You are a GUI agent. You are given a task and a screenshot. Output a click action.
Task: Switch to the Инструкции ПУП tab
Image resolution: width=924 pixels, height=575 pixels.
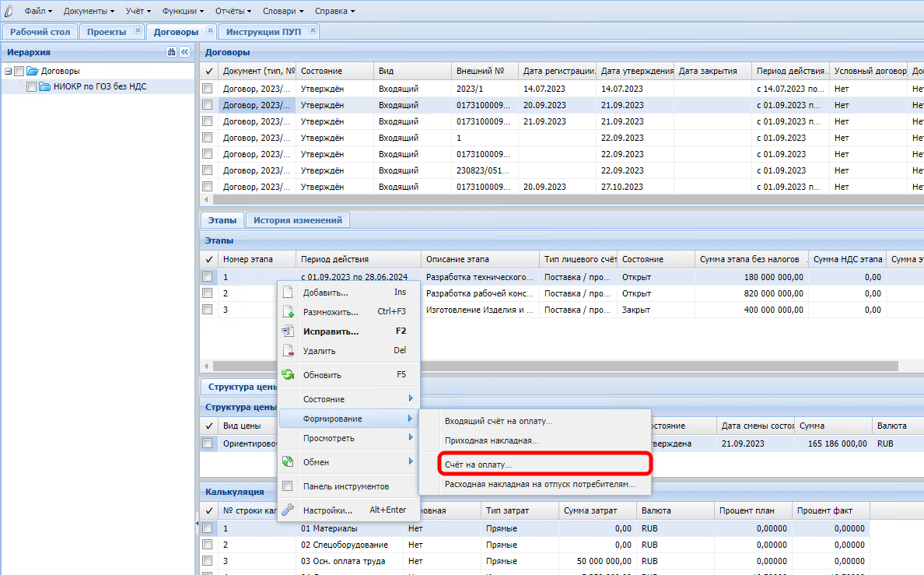point(262,32)
